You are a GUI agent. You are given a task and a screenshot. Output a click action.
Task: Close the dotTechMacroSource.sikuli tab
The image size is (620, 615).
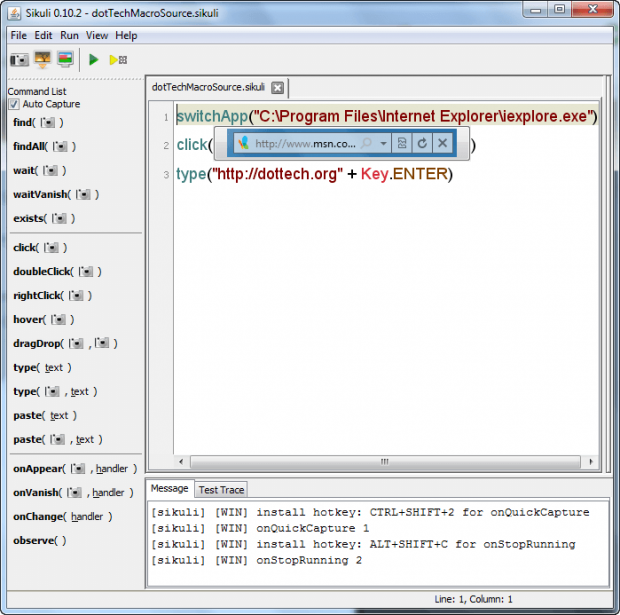click(x=278, y=87)
